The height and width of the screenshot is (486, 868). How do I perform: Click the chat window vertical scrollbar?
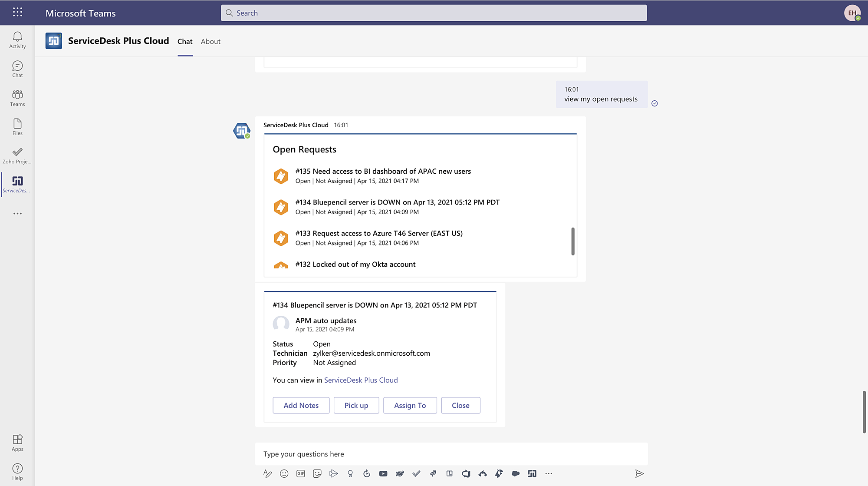click(x=864, y=412)
